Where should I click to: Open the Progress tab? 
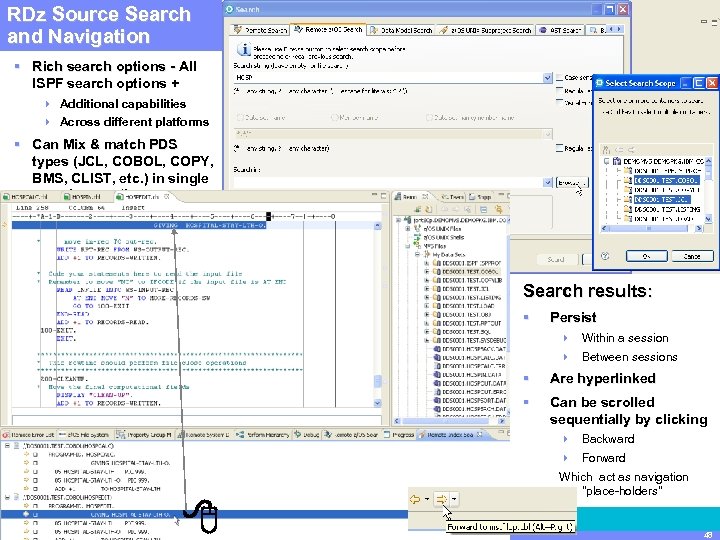coord(399,434)
